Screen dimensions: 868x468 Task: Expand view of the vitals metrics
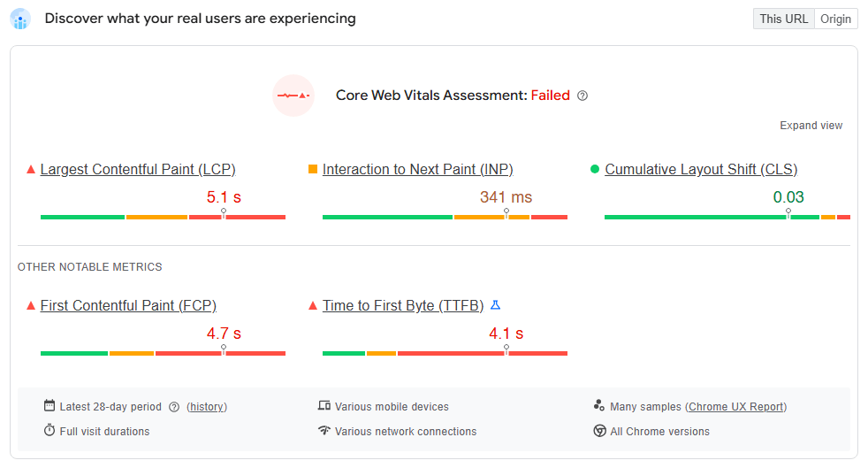pyautogui.click(x=811, y=126)
